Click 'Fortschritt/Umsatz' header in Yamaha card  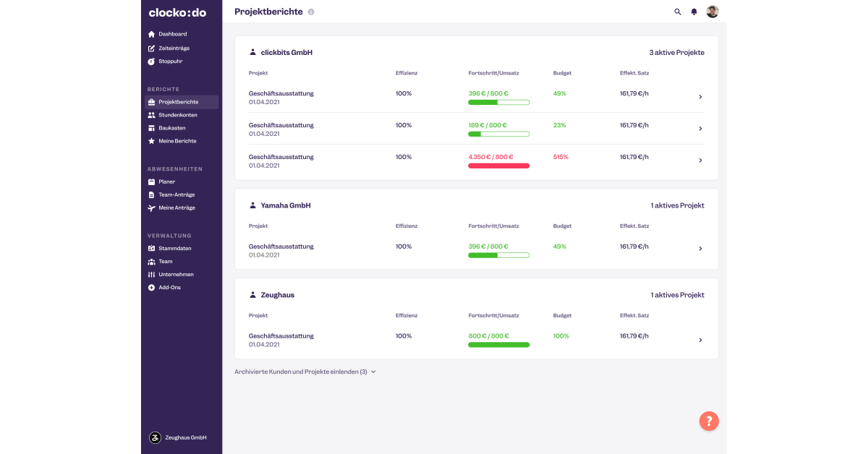tap(494, 226)
